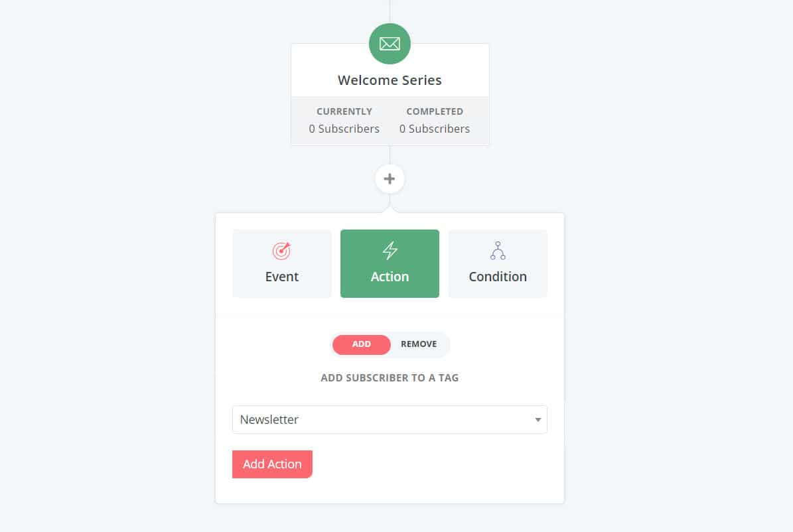Click the Newsletter text in the select field
Image resolution: width=793 pixels, height=532 pixels.
coord(269,420)
